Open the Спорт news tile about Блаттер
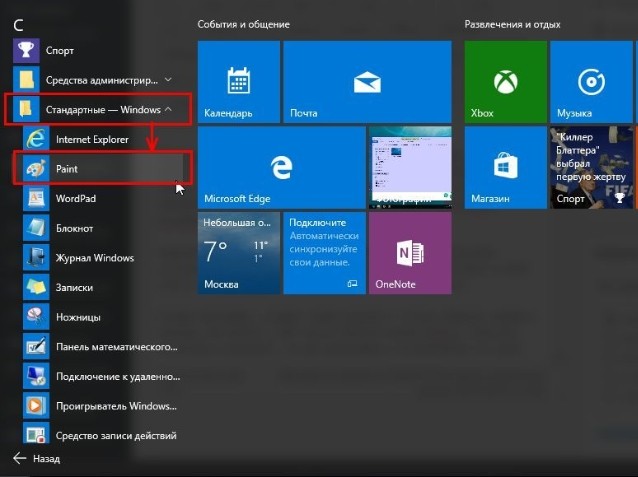 click(x=594, y=167)
